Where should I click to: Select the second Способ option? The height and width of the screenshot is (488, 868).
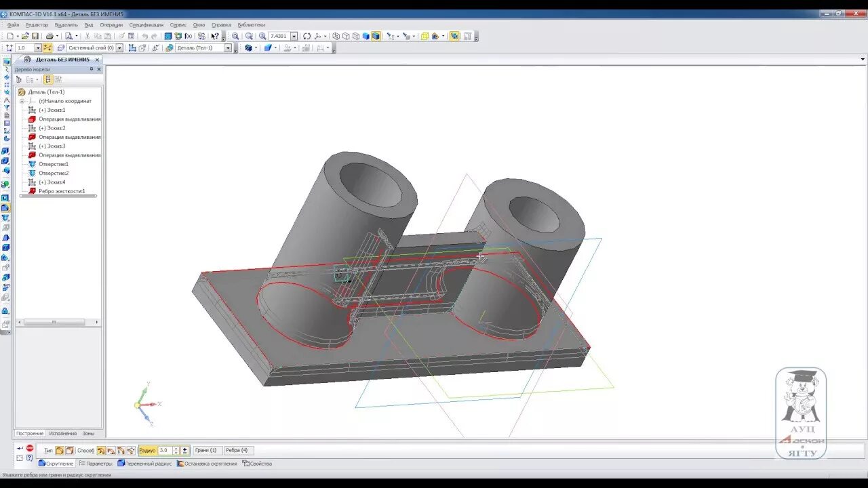(111, 450)
